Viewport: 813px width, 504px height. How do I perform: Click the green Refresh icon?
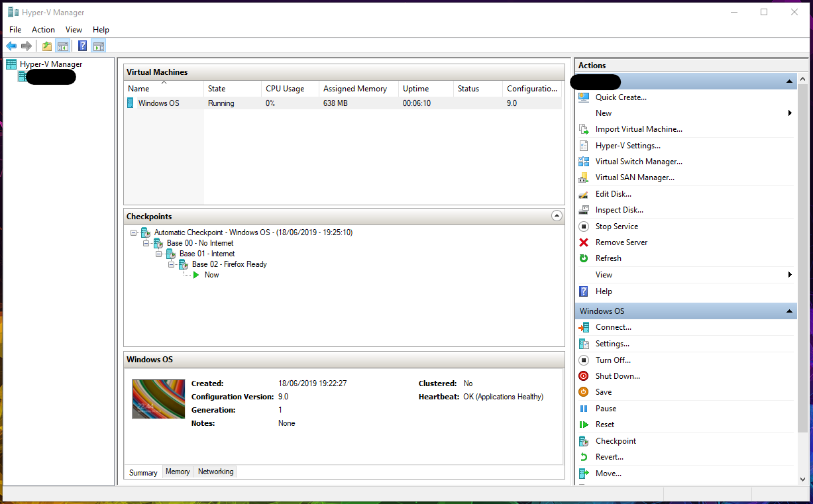(584, 258)
